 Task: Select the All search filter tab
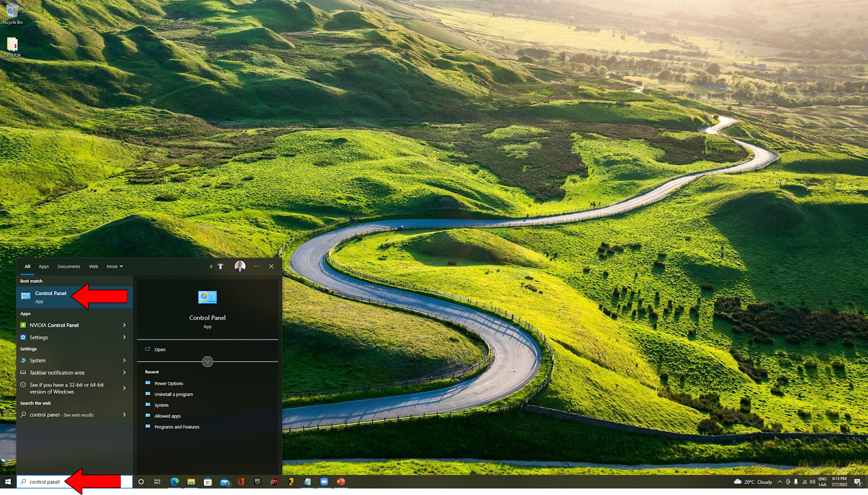point(27,266)
